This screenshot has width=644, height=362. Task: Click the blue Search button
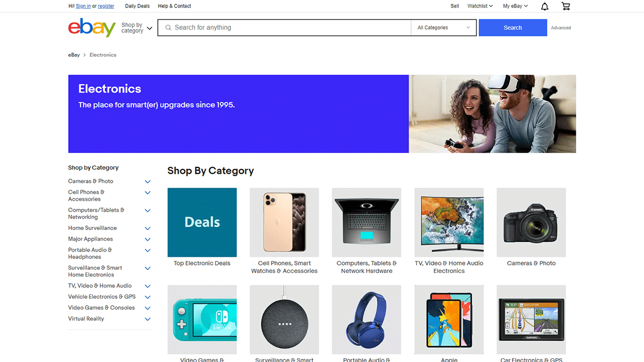[513, 28]
